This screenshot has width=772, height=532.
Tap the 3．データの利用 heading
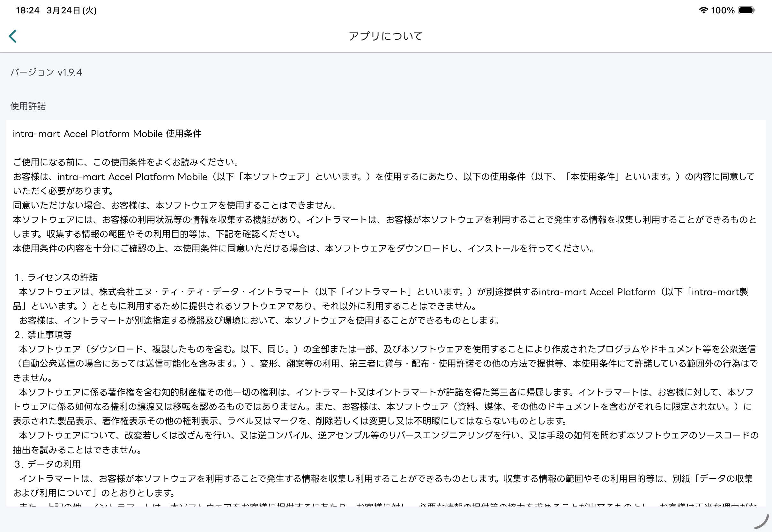click(47, 464)
